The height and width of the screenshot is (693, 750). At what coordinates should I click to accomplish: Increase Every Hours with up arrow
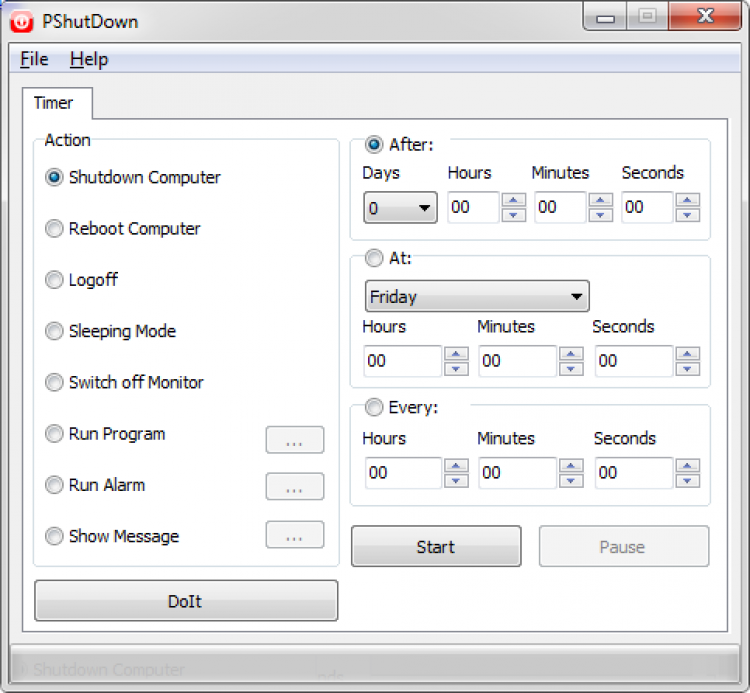coord(456,466)
